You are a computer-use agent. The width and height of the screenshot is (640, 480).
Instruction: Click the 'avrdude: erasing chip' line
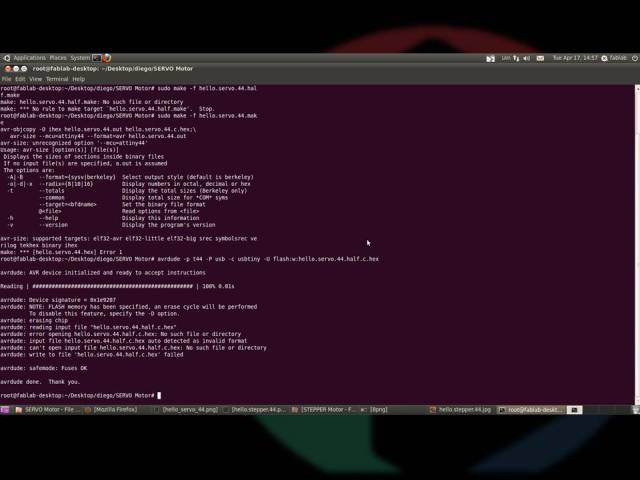(x=34, y=320)
